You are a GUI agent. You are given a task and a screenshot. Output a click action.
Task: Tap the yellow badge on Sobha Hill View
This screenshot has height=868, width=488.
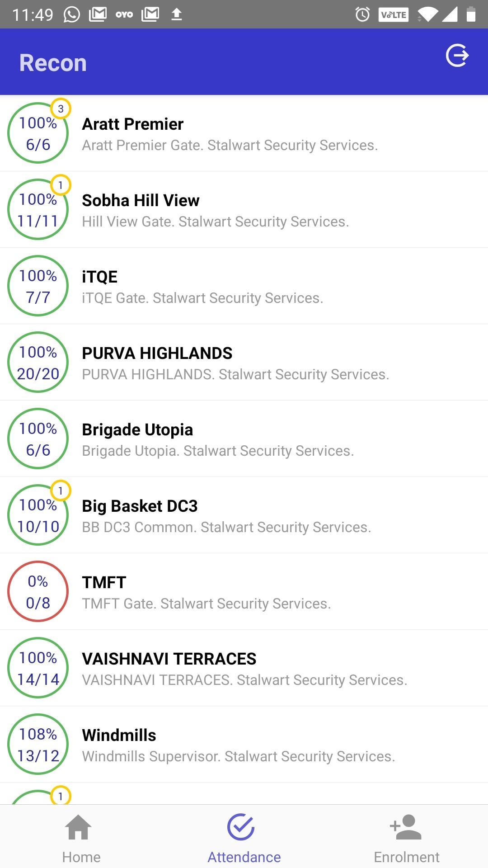[x=61, y=185]
